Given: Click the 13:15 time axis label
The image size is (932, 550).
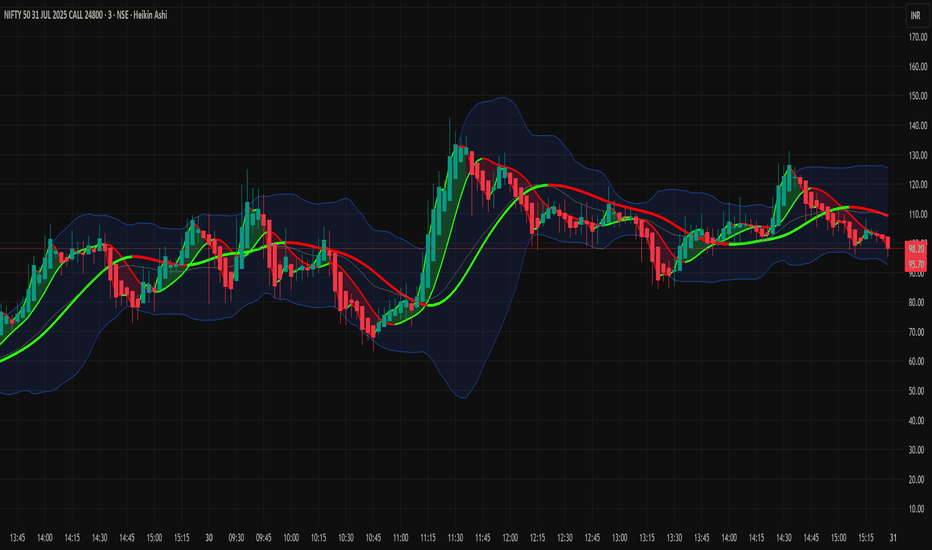Looking at the screenshot, I should click(647, 538).
